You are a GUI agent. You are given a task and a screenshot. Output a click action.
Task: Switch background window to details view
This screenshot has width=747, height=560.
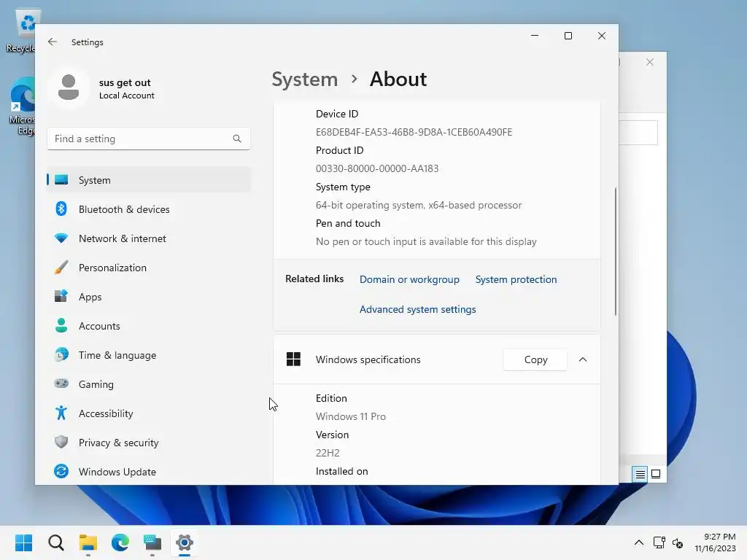click(640, 474)
